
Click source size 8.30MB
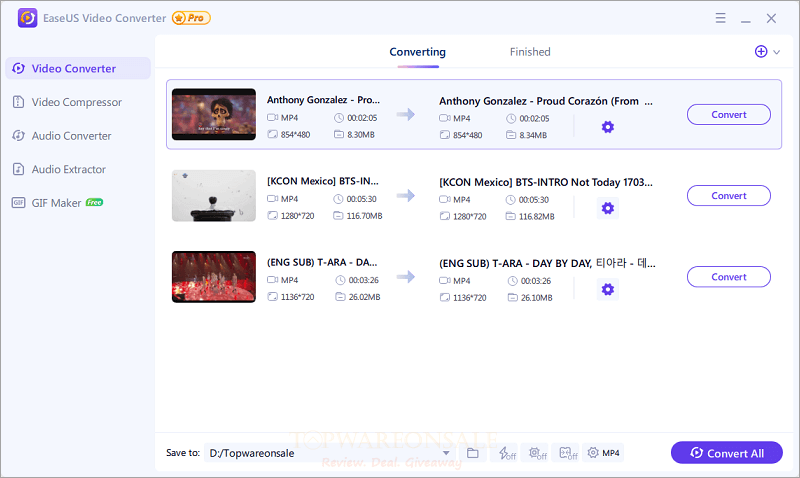pyautogui.click(x=361, y=135)
